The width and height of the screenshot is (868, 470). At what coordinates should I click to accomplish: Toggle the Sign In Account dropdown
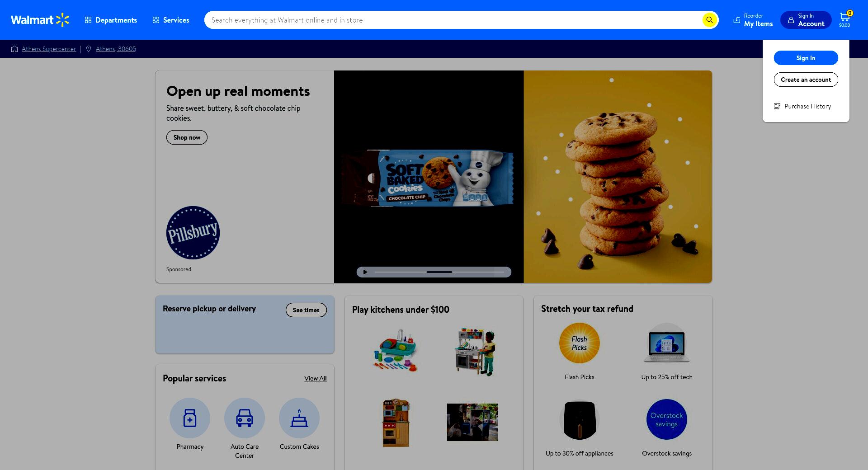[806, 20]
